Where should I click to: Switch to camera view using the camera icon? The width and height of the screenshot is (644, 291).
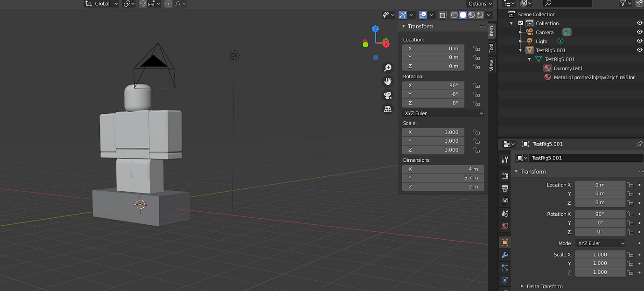tap(387, 95)
